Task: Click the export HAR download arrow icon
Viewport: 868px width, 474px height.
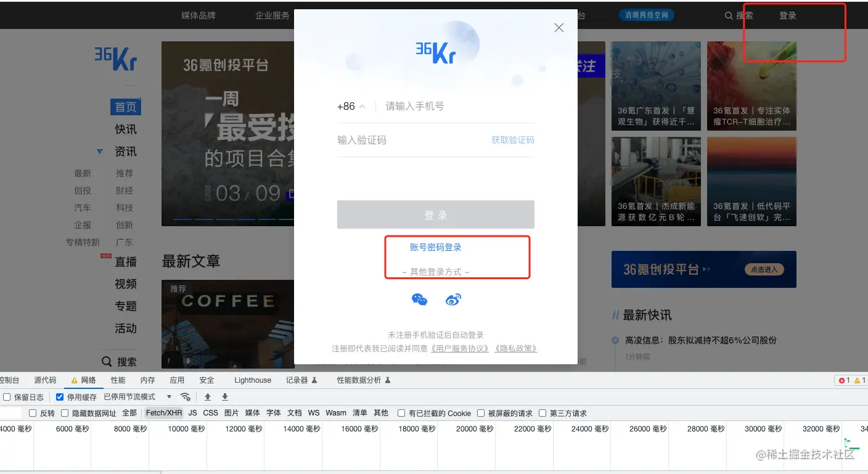Action: (x=225, y=397)
